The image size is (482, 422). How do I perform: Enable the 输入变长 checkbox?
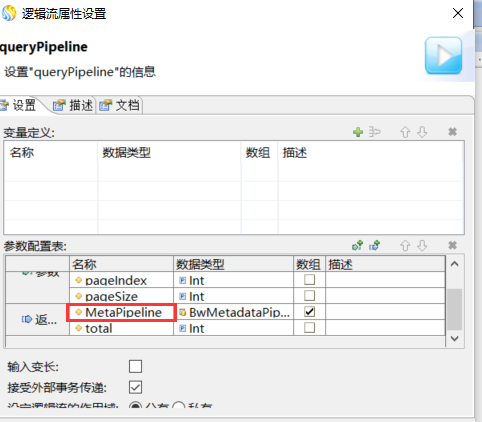click(135, 366)
